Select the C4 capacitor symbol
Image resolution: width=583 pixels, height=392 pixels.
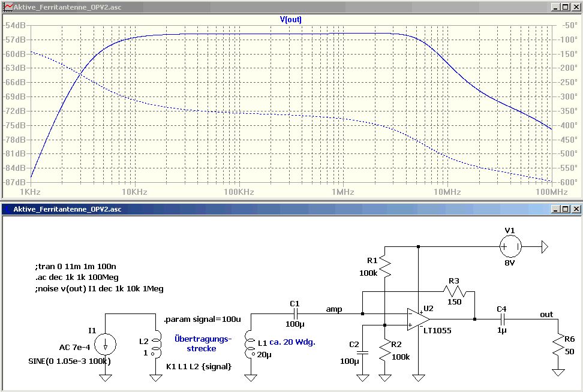click(502, 319)
